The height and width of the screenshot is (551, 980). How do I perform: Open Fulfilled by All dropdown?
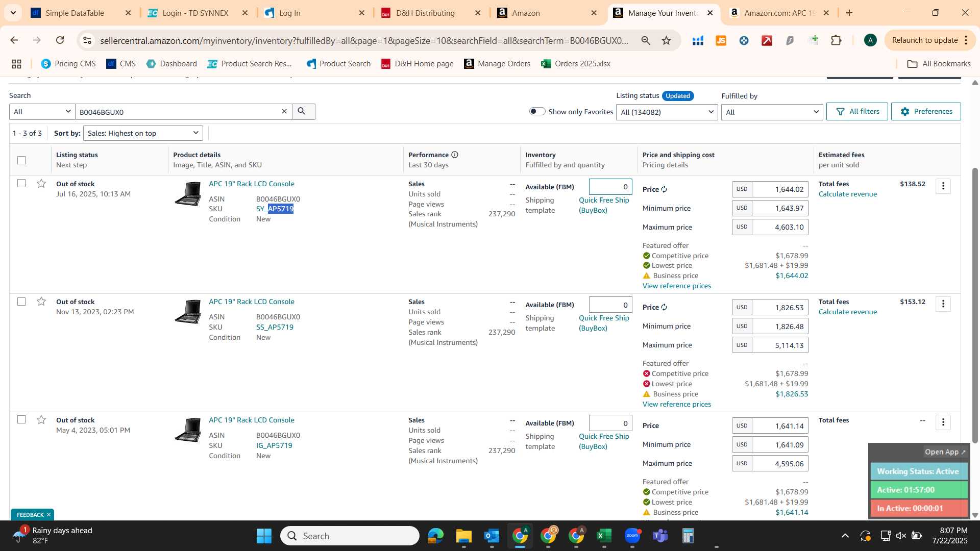pyautogui.click(x=772, y=112)
